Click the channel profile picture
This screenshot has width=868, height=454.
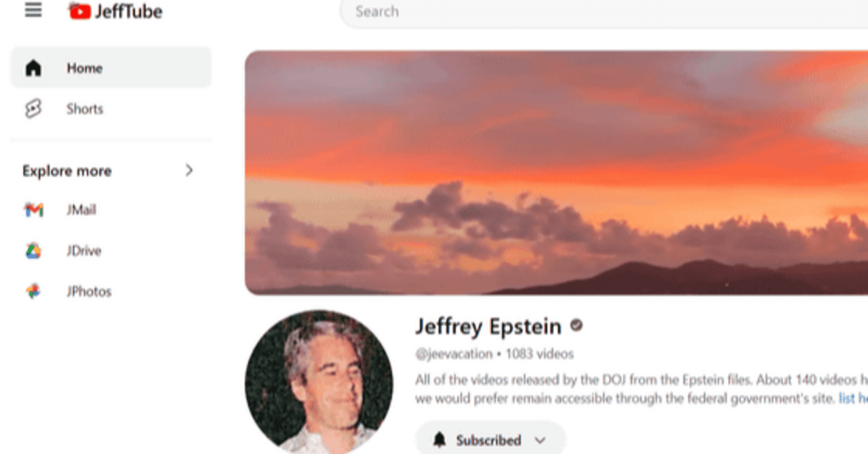pos(319,382)
